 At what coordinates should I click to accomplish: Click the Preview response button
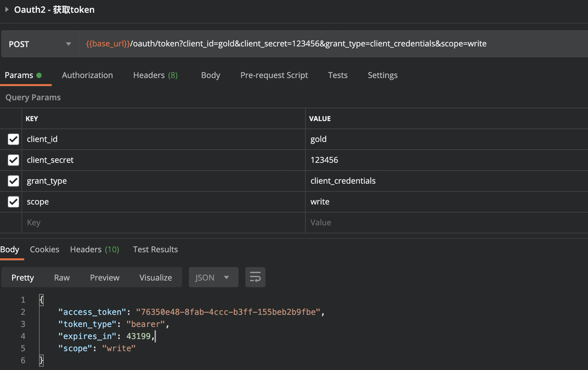104,278
